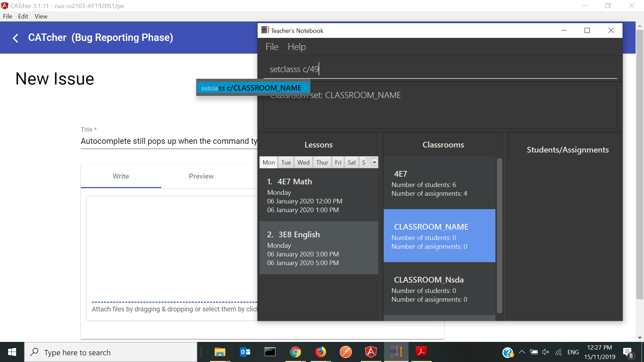The image size is (644, 362).
Task: Click the volume muted tray icon
Action: [x=545, y=352]
